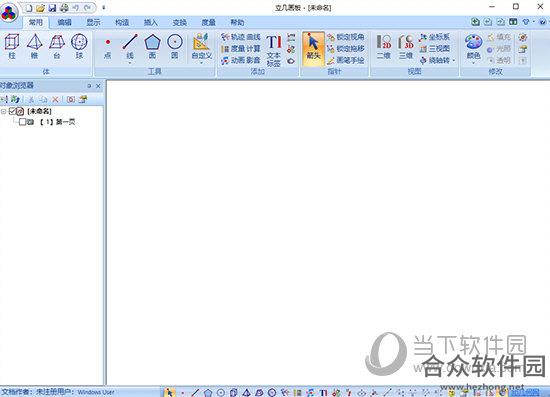The height and width of the screenshot is (397, 550).
Task: Open the 线 tool dropdown arrow
Action: (130, 63)
